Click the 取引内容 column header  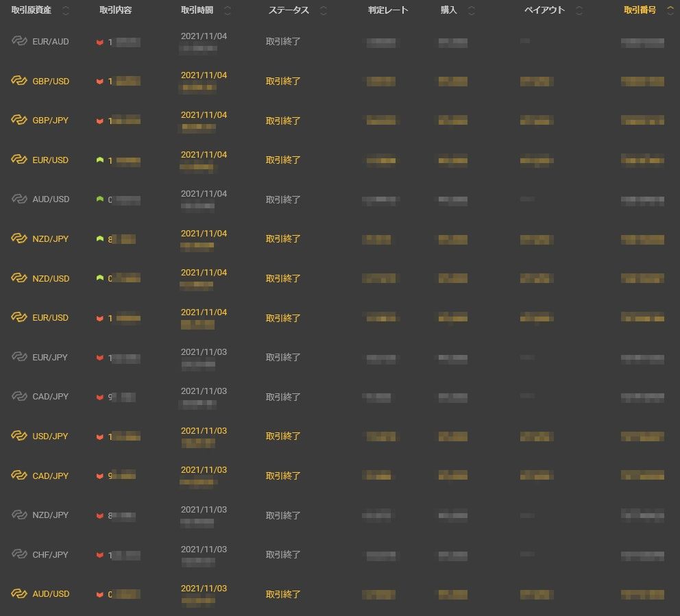(x=117, y=10)
